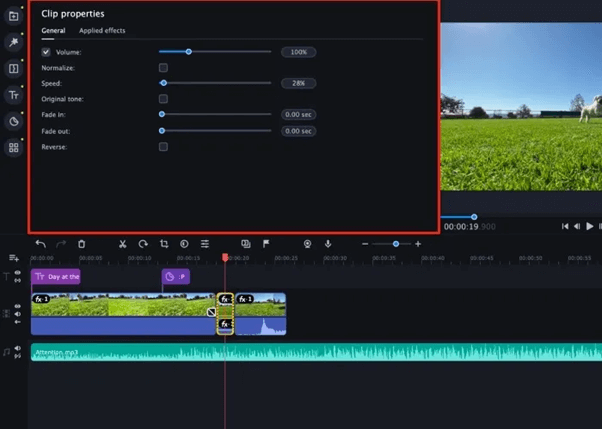The height and width of the screenshot is (429, 602).
Task: Tick the Original tone checkbox
Action: tap(163, 99)
